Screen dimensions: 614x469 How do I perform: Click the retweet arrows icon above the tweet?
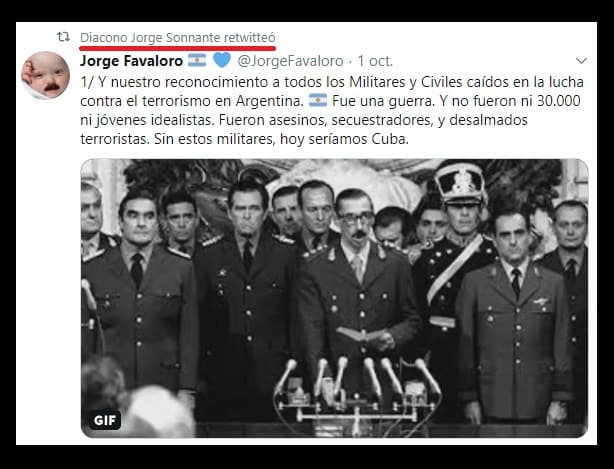coord(63,37)
